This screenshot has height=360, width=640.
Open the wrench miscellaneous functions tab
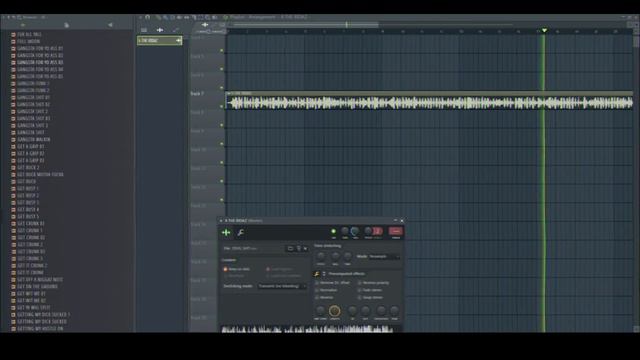(240, 232)
